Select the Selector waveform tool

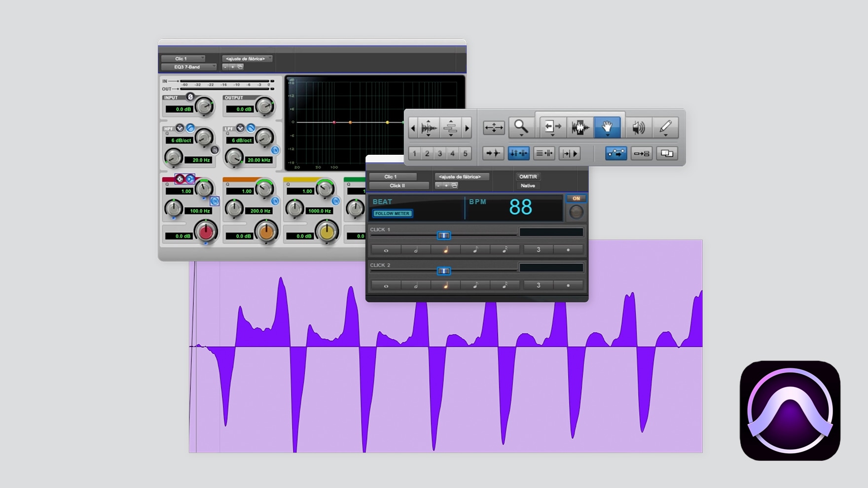[x=580, y=127]
